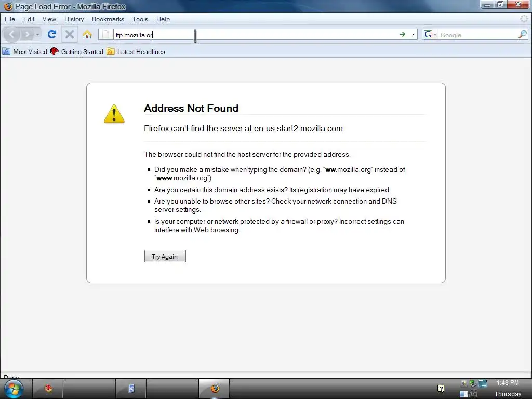The image size is (532, 399).
Task: Open the search engine selector dropdown
Action: point(430,34)
